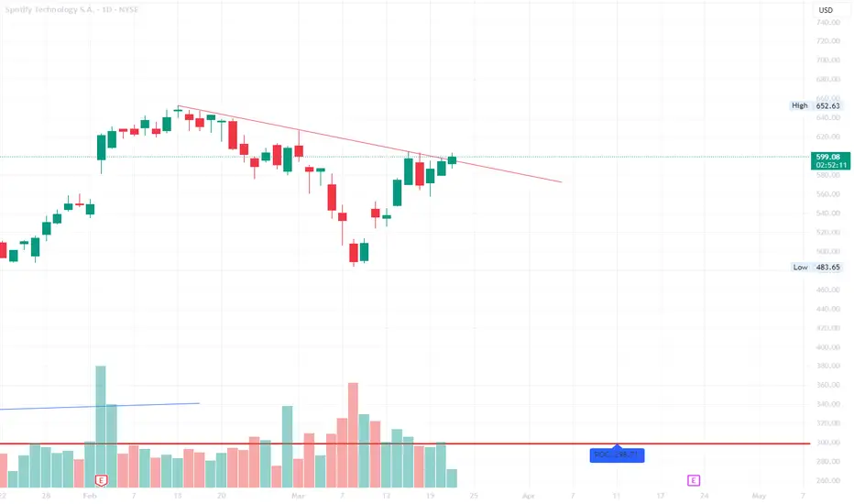Click the dotted current price line
854x504 pixels.
(x=405, y=157)
